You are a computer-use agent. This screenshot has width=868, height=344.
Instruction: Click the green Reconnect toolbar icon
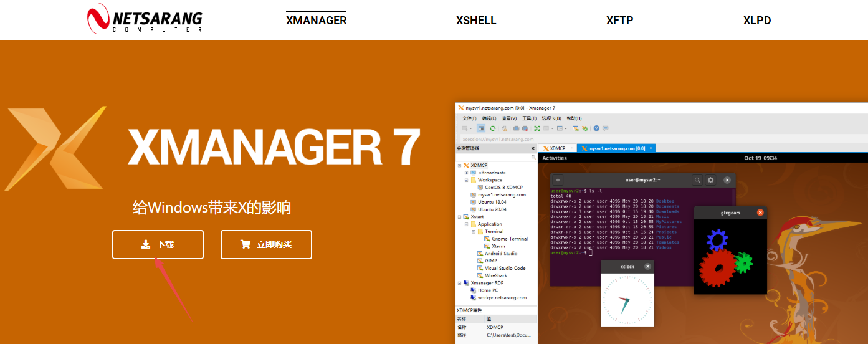pos(492,128)
